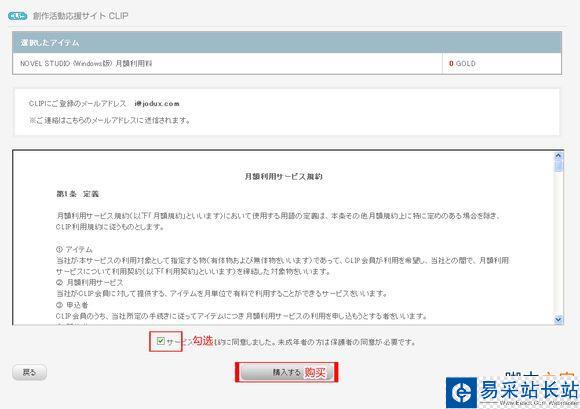
Task: Click the ③ 申込者 definition label
Action: pyautogui.click(x=72, y=305)
